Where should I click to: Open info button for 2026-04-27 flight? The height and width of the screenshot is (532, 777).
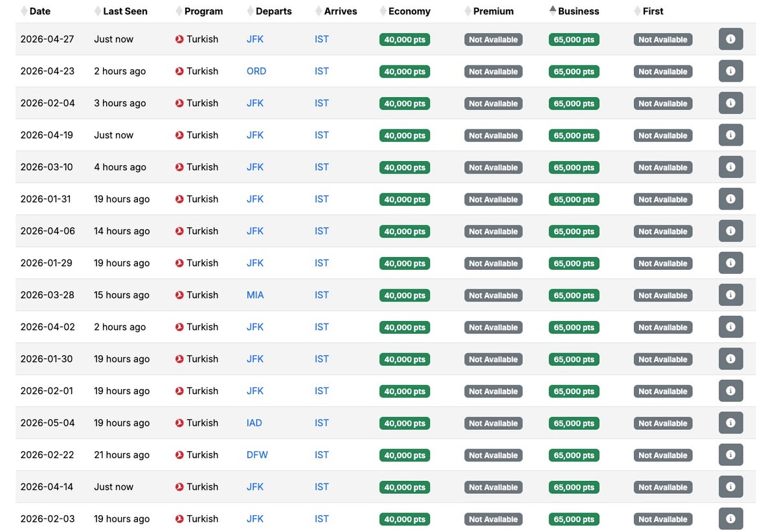tap(730, 39)
